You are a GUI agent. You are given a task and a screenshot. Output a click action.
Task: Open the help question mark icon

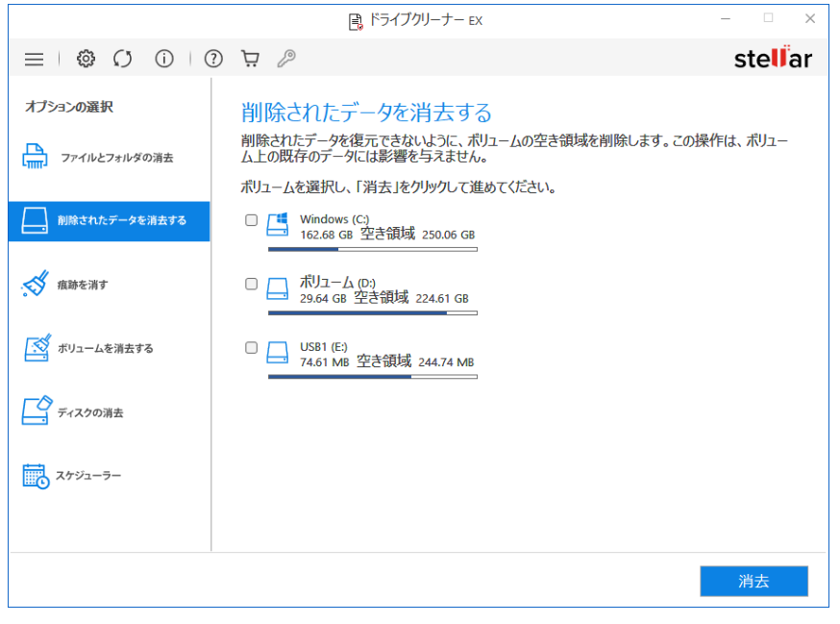pos(213,59)
